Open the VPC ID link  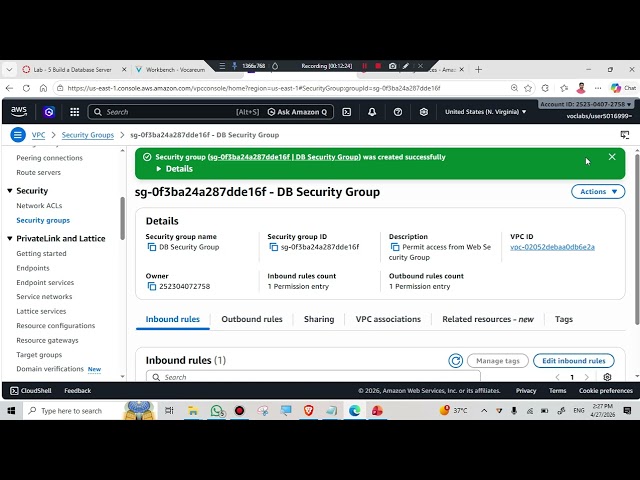pyautogui.click(x=552, y=247)
